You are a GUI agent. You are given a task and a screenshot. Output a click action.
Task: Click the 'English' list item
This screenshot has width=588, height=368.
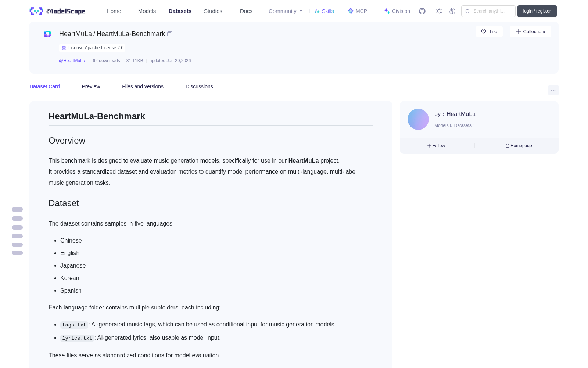(70, 253)
